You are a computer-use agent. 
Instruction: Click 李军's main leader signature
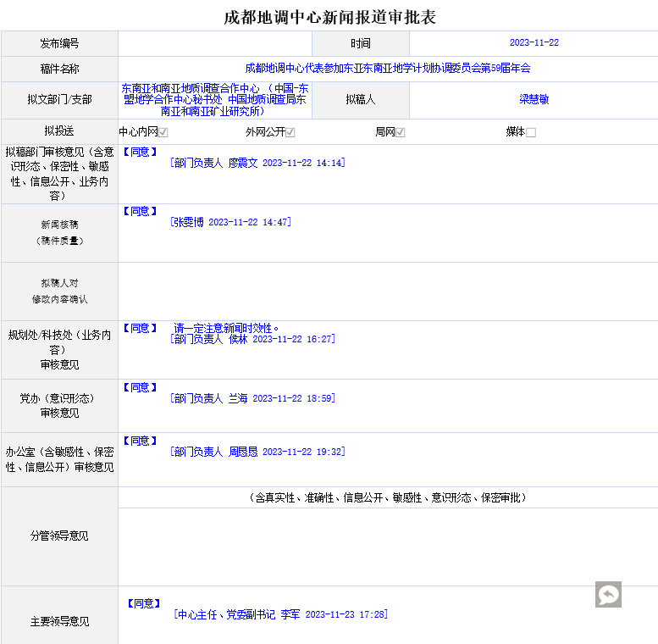(x=280, y=614)
